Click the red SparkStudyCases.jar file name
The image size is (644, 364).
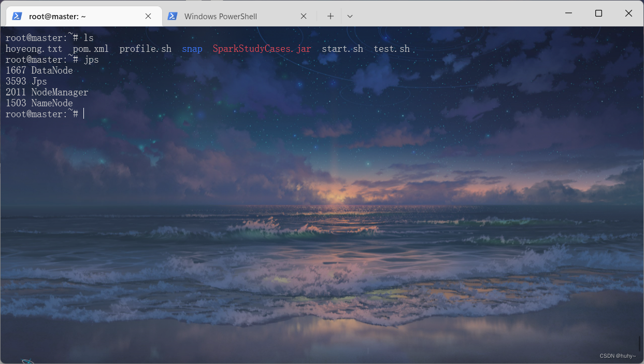pos(262,49)
